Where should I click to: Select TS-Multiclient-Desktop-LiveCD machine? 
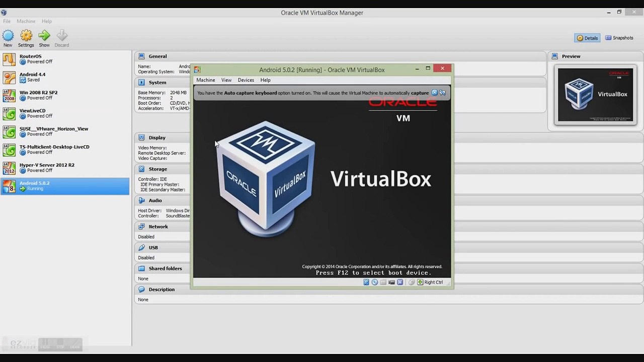(65, 150)
